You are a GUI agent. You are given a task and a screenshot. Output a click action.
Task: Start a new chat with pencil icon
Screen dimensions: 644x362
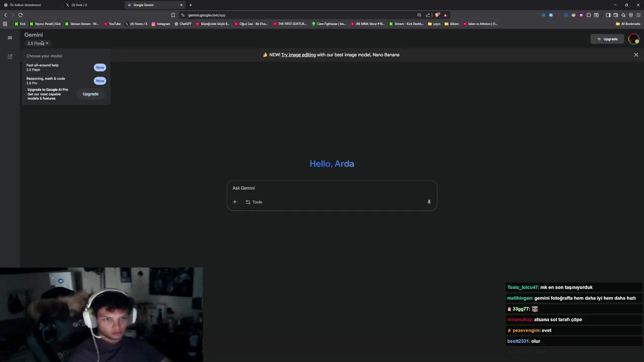pos(10,56)
